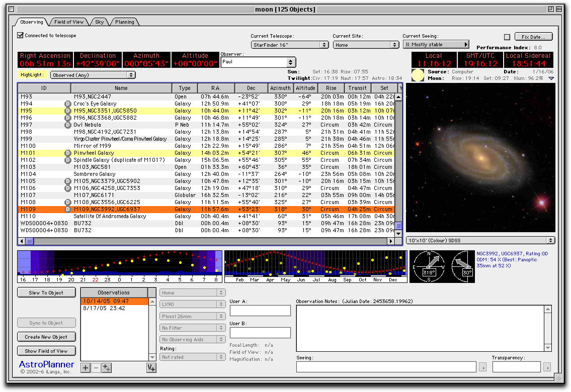Image resolution: width=571 pixels, height=392 pixels.
Task: Open the Current Seeing popup menu
Action: [x=436, y=45]
